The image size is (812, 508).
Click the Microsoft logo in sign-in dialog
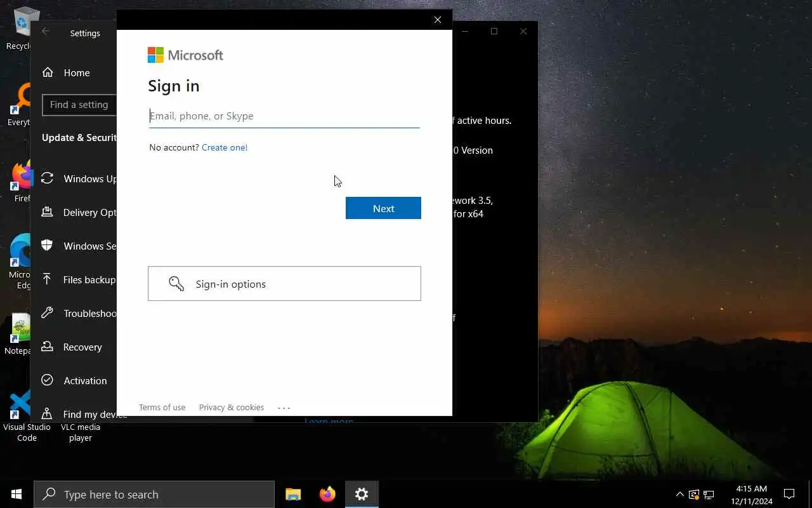coord(185,55)
